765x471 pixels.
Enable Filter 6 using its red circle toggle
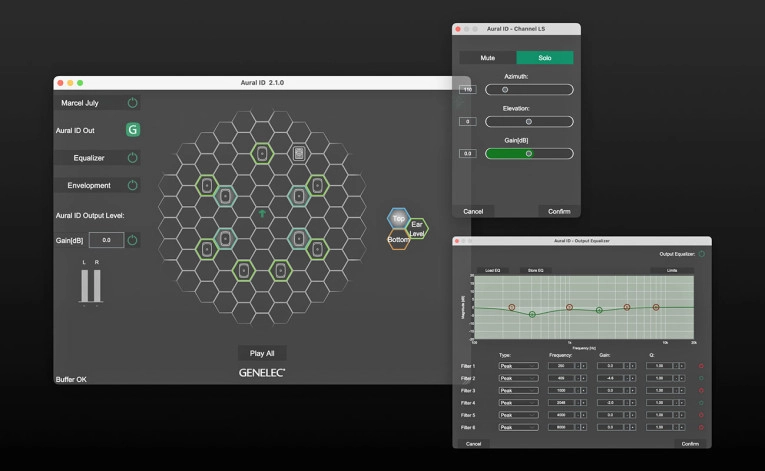[701, 427]
